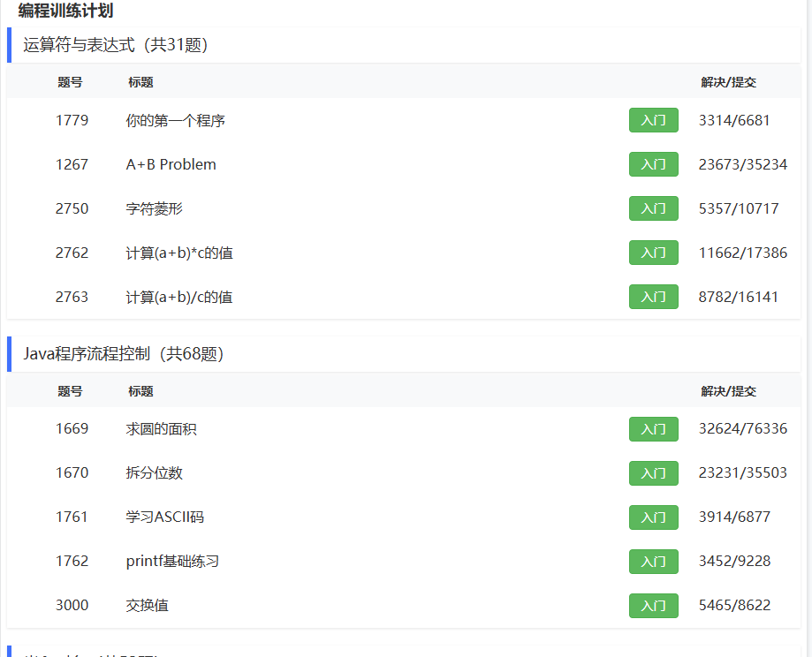The width and height of the screenshot is (812, 657).
Task: Select problem number 1669
Action: [72, 428]
